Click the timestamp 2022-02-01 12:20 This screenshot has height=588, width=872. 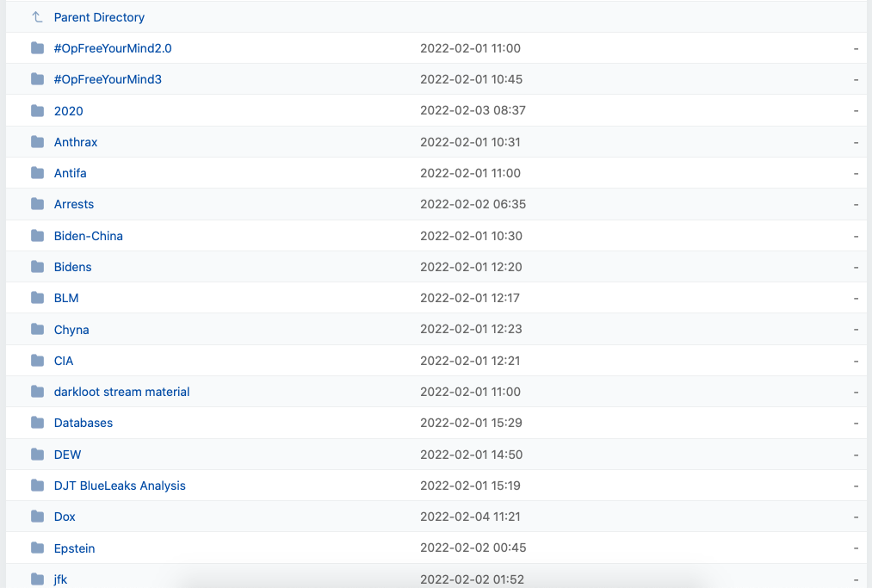coord(471,267)
